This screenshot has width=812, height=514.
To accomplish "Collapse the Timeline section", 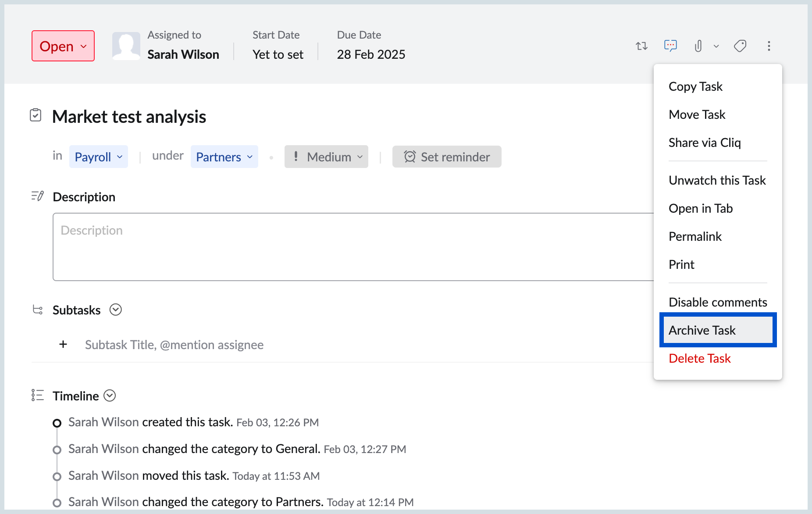I will pyautogui.click(x=110, y=396).
